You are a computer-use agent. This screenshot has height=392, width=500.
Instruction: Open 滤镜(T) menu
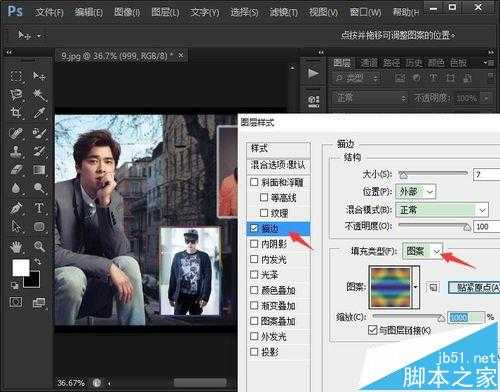point(283,12)
